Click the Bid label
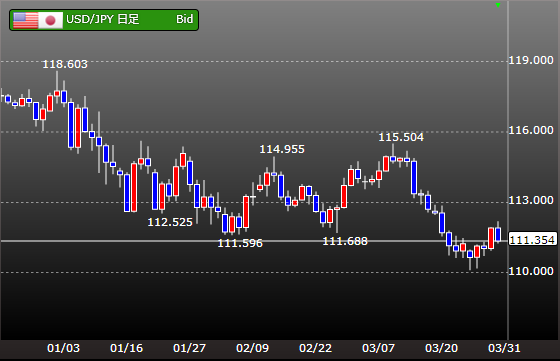 click(x=185, y=19)
